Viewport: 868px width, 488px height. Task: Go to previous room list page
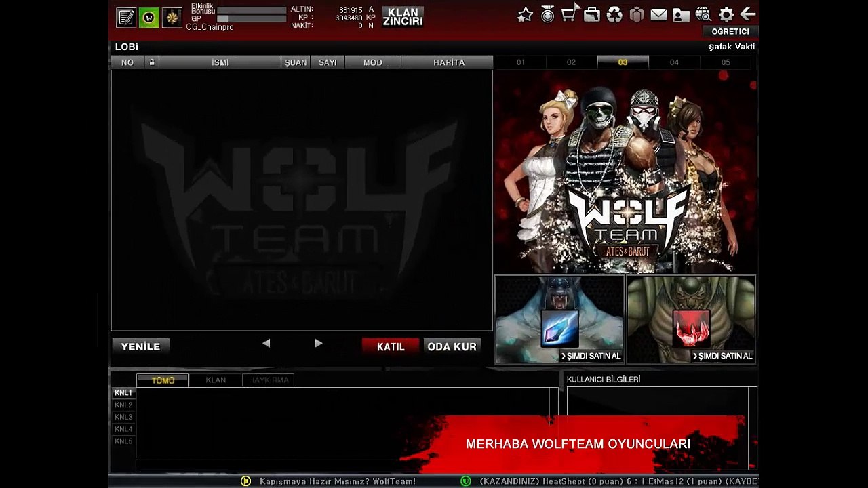267,344
